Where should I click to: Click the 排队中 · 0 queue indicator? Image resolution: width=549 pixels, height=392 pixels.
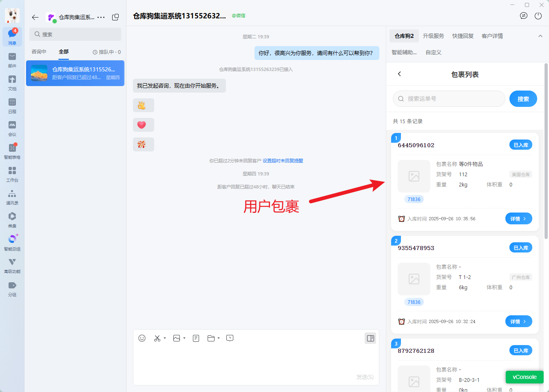click(107, 52)
